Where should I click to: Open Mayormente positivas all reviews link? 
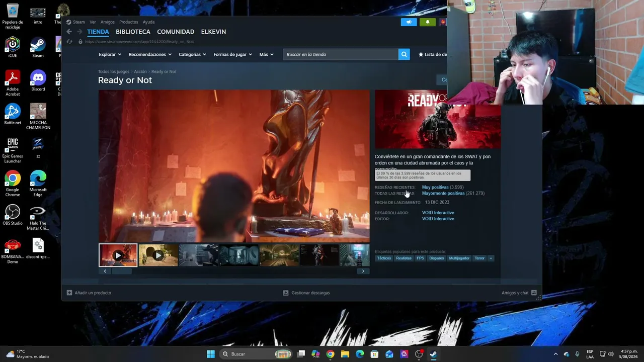pyautogui.click(x=443, y=193)
